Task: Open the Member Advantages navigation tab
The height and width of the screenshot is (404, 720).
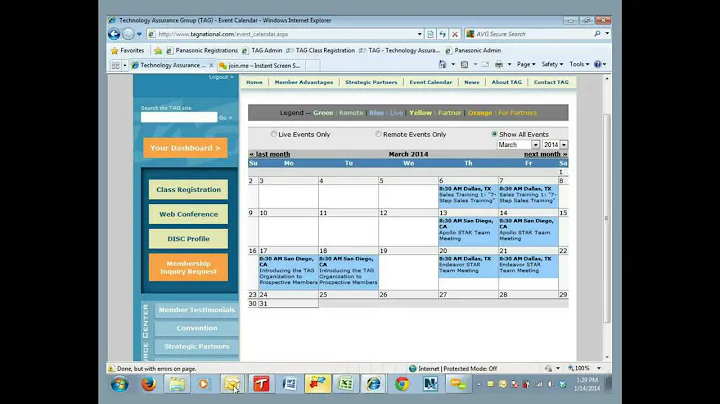Action: (304, 82)
